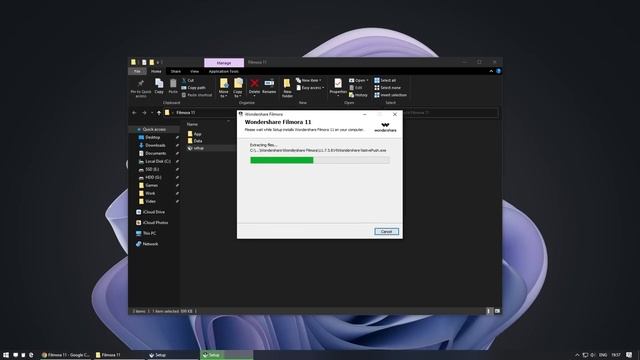Screen dimensions: 640x360
Task: Open Documents in the navigation pane
Action: pos(156,153)
